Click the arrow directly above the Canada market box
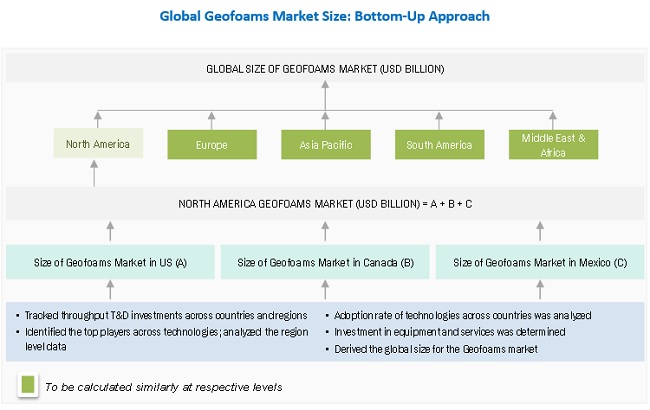Viewport: 650px width, 410px height. (x=324, y=233)
